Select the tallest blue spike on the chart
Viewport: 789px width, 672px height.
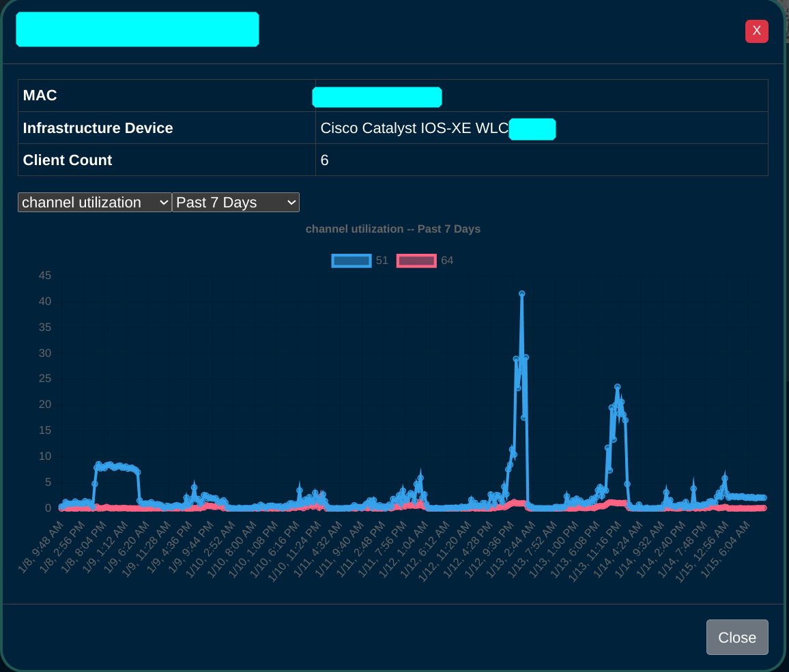(x=521, y=293)
